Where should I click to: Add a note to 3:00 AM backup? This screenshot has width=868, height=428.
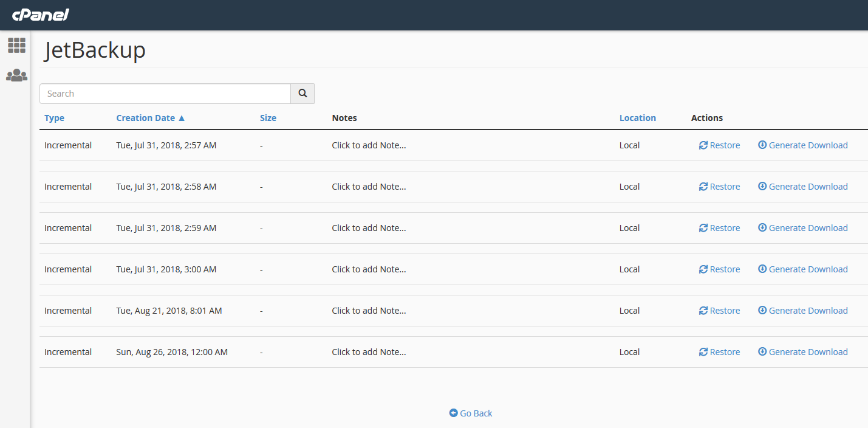[369, 269]
